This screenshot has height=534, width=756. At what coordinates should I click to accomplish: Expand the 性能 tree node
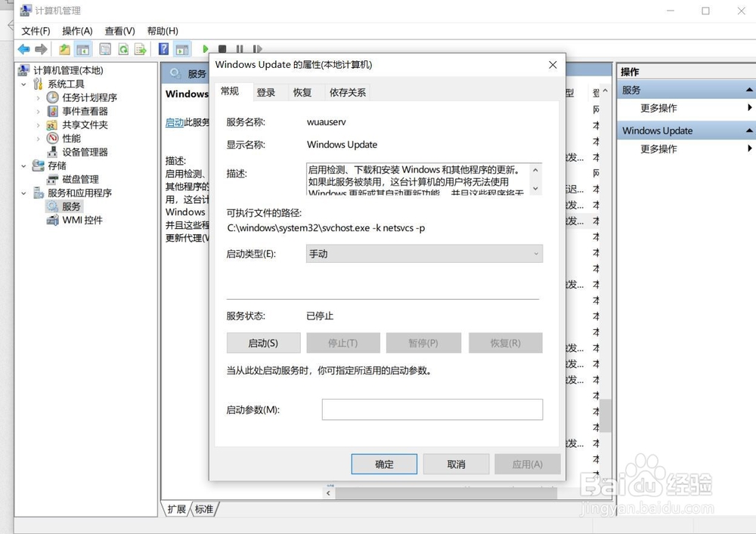[38, 139]
